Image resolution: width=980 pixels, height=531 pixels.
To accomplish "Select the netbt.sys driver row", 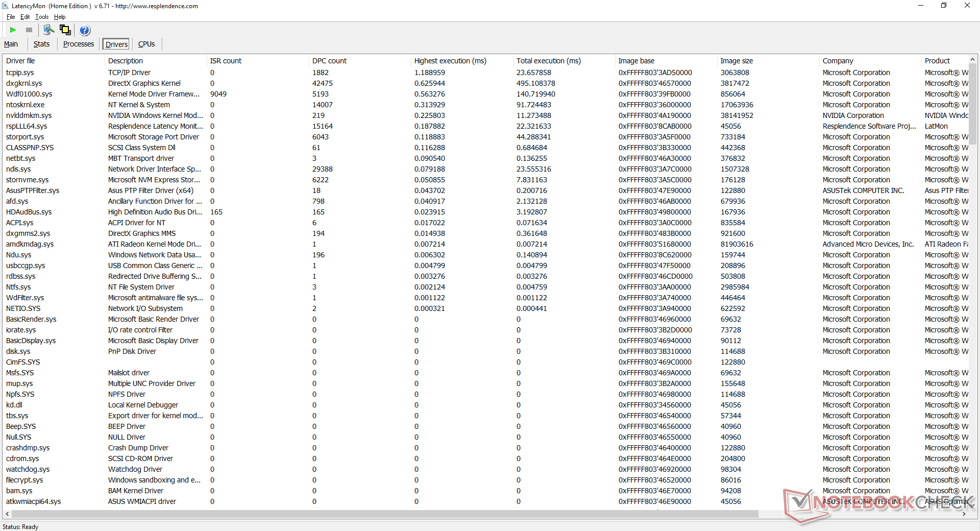I will pos(485,158).
